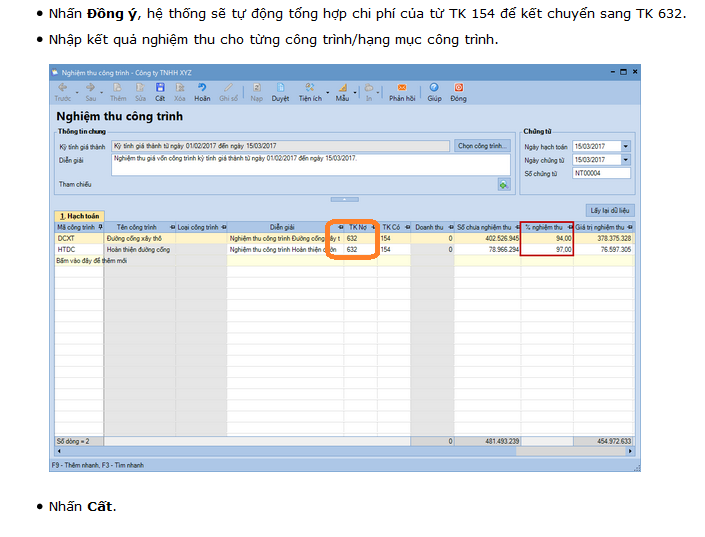Expand the Ngày chứng từ date dropdown
This screenshot has width=705, height=537.
pos(626,160)
